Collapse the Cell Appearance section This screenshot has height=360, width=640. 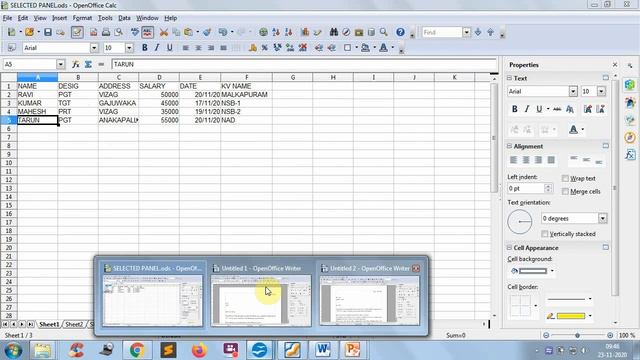click(509, 248)
